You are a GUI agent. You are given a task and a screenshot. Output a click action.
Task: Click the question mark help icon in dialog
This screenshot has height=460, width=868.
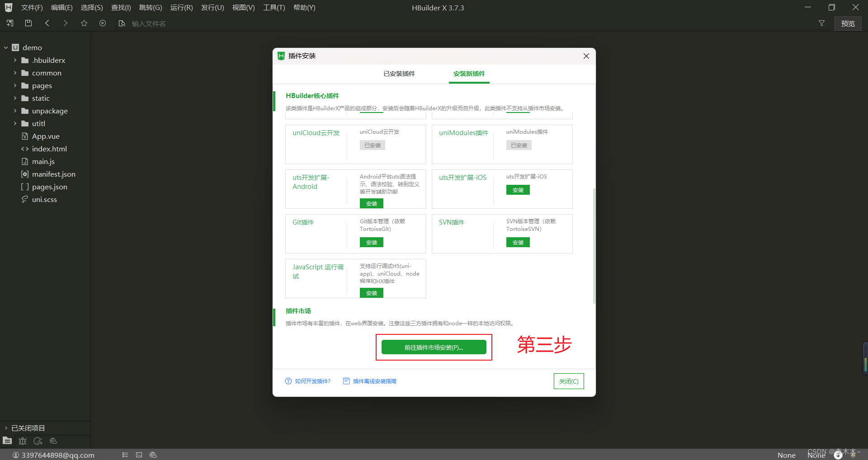[x=288, y=381]
